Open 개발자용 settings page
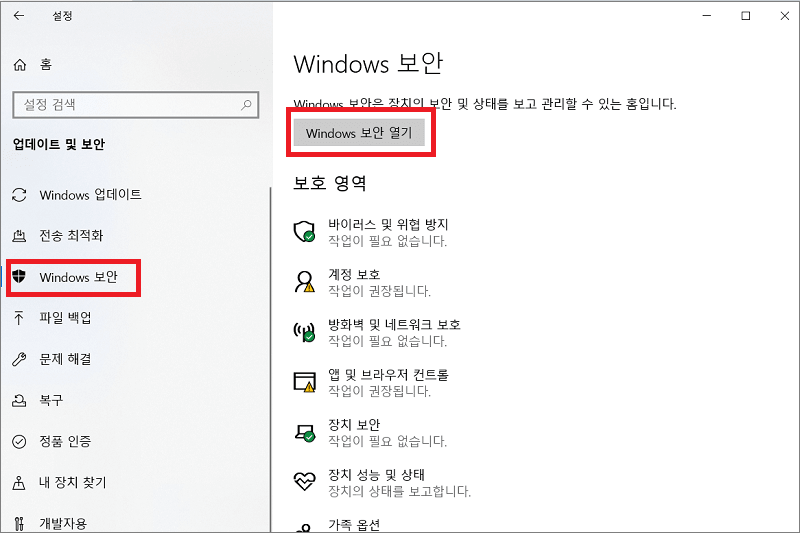This screenshot has width=800, height=533. [x=63, y=524]
